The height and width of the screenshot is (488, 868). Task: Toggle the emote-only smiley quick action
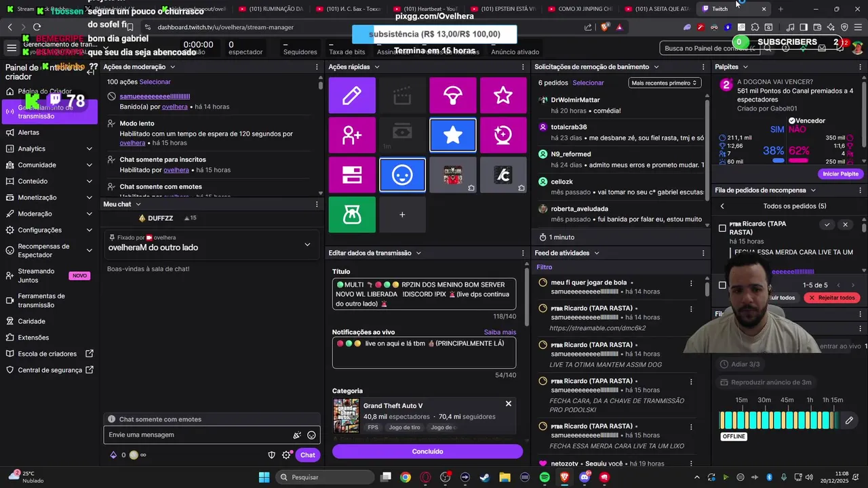[x=402, y=175]
